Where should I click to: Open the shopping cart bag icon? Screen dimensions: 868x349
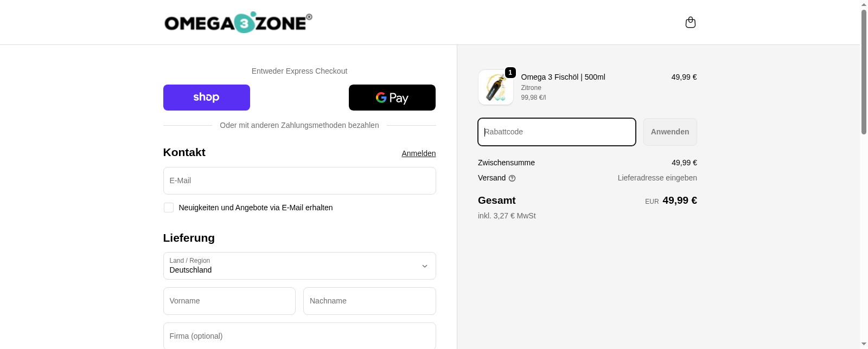(690, 22)
